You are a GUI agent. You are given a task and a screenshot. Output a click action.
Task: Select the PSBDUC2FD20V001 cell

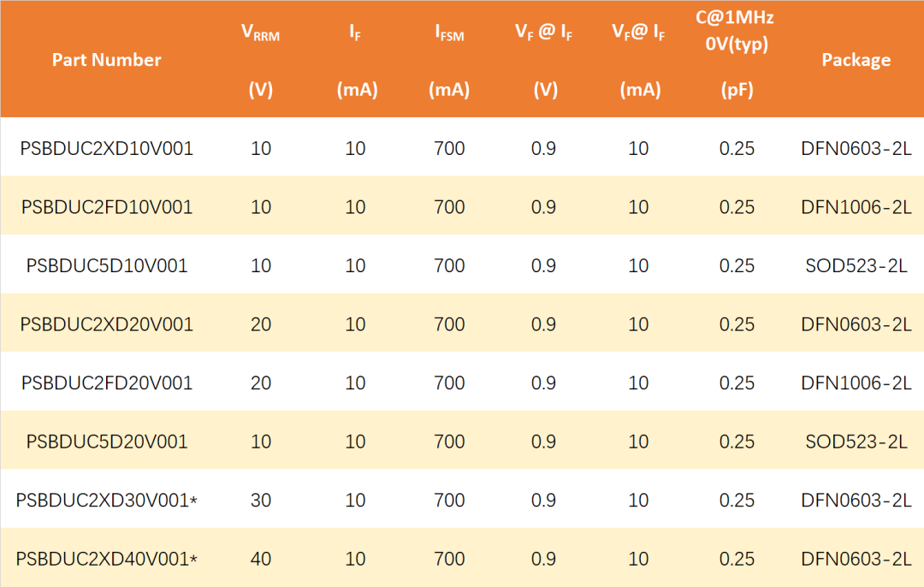(106, 382)
